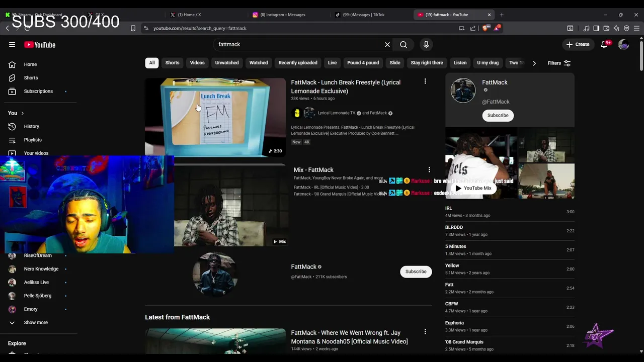Screen dimensions: 644x362
Task: Open Brave Shields lion icon
Action: [485, 28]
